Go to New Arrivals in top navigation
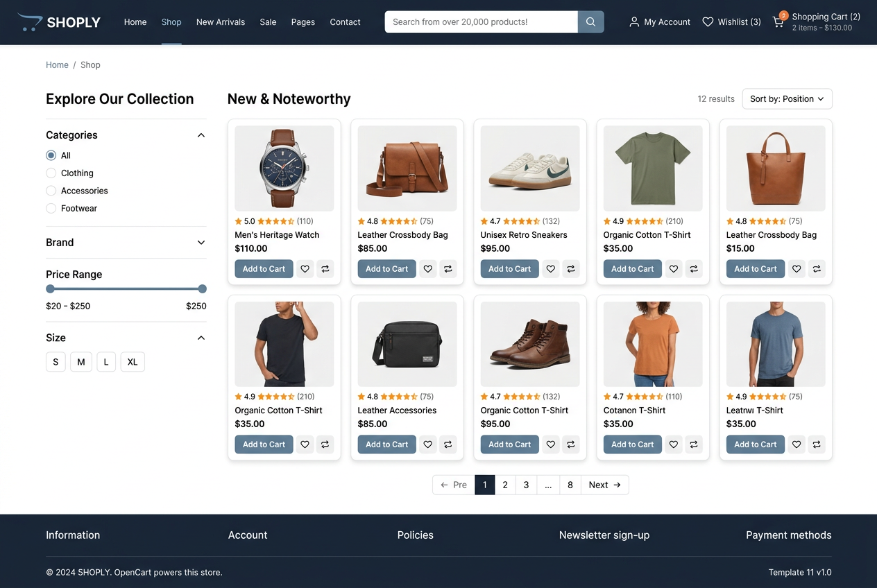Viewport: 877px width, 588px height. point(221,22)
